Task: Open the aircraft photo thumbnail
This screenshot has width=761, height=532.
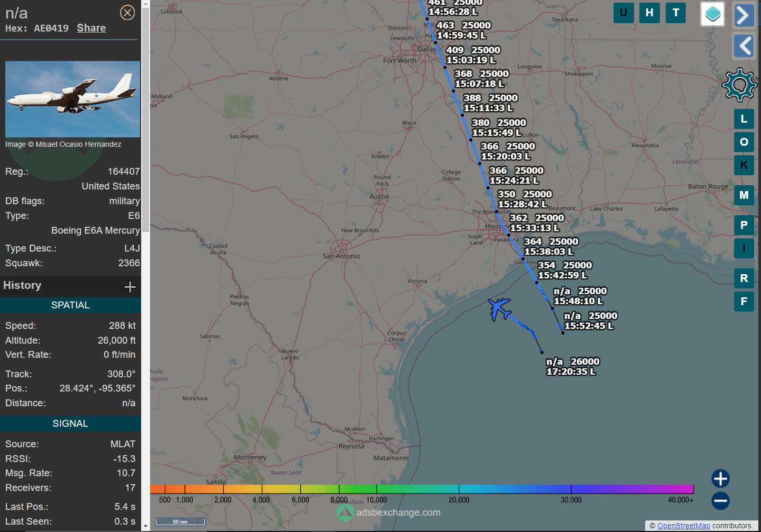Action: point(73,99)
